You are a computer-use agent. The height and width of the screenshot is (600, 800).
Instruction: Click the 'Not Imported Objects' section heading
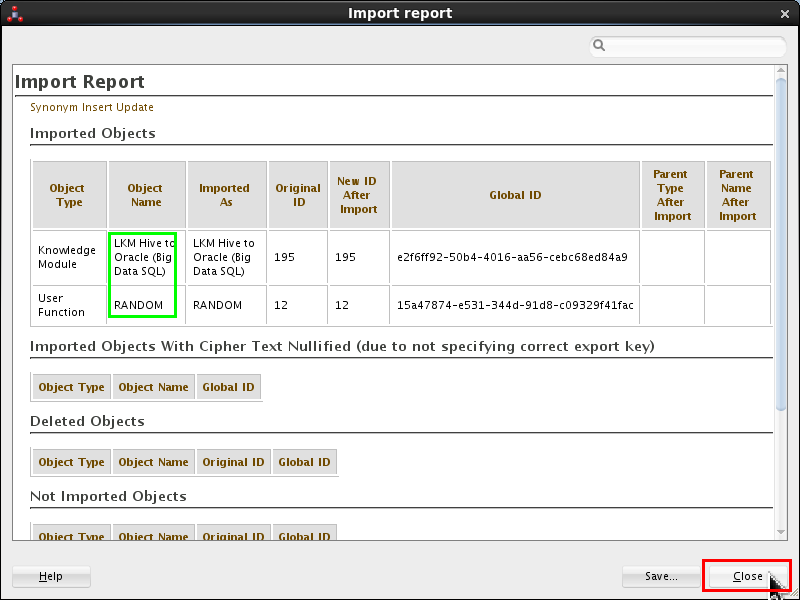coord(108,496)
